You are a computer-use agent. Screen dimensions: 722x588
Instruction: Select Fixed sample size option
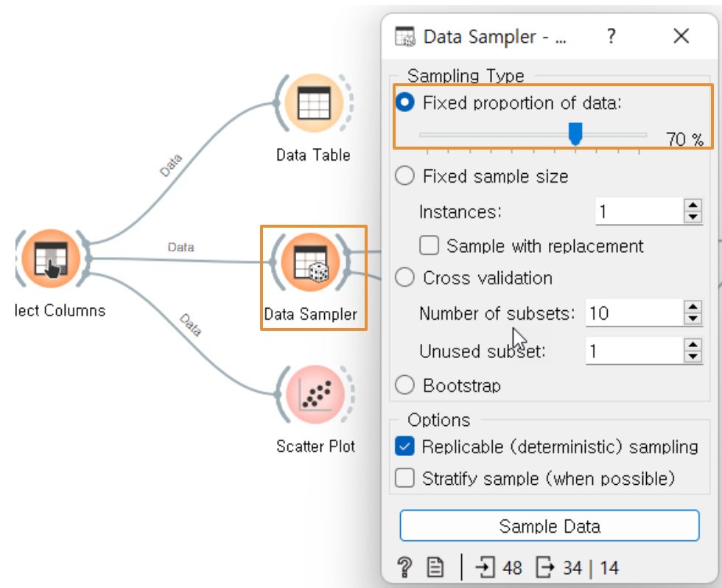point(404,176)
